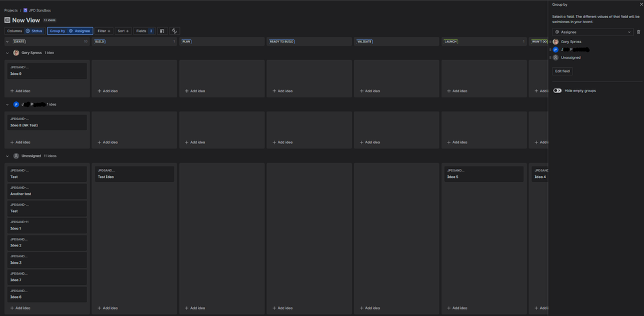Viewport: 644px width, 316px height.
Task: Click the Unassigned avatar in Group by panel
Action: (x=556, y=57)
